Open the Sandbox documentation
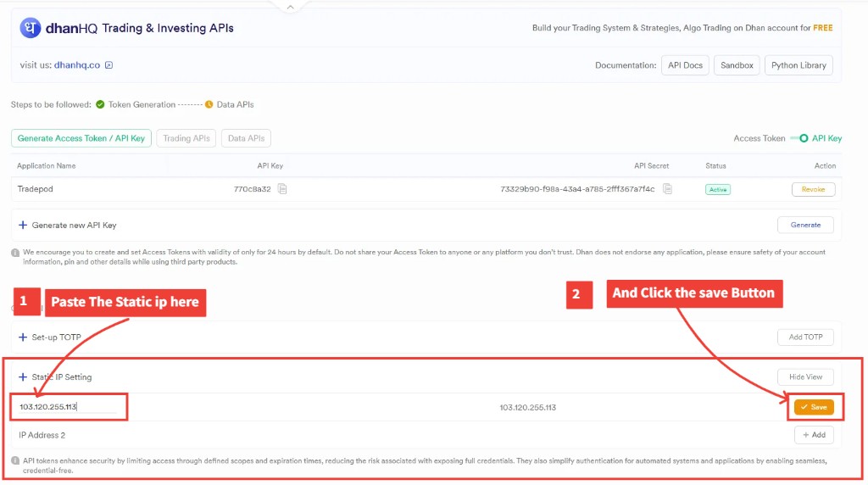The height and width of the screenshot is (485, 868). pyautogui.click(x=737, y=65)
